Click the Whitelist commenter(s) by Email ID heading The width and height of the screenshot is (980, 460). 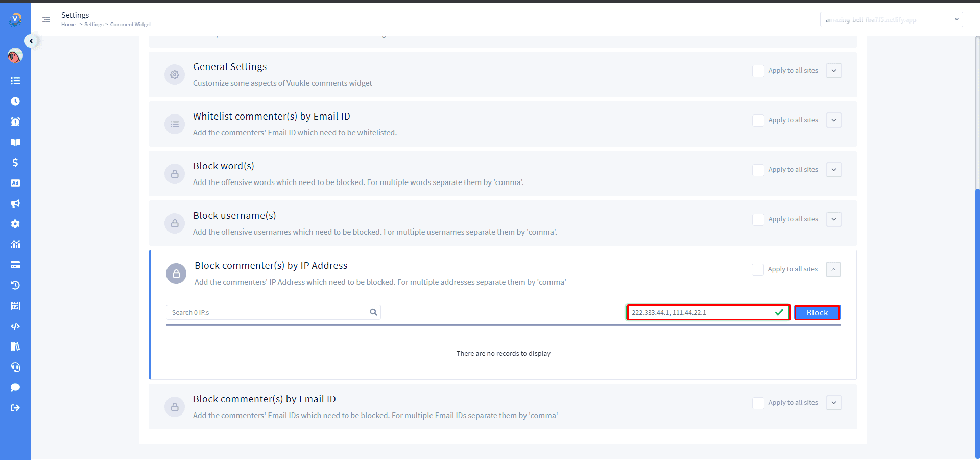(272, 117)
